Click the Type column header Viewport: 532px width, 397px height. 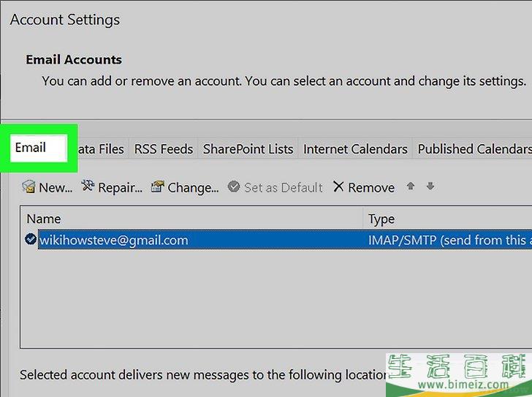click(448, 219)
